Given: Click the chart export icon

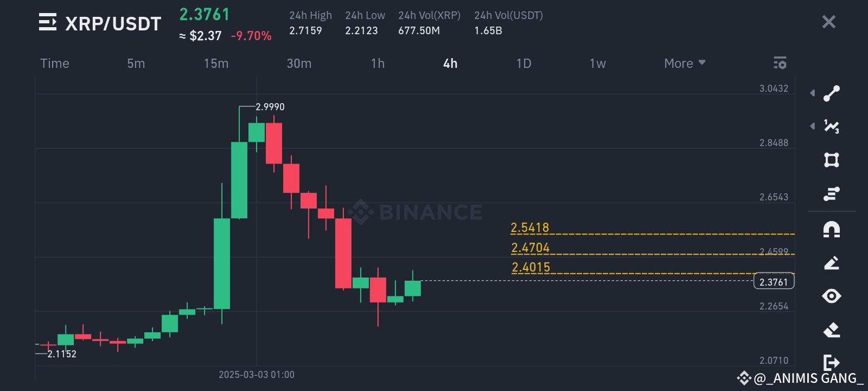Looking at the screenshot, I should pos(833,361).
